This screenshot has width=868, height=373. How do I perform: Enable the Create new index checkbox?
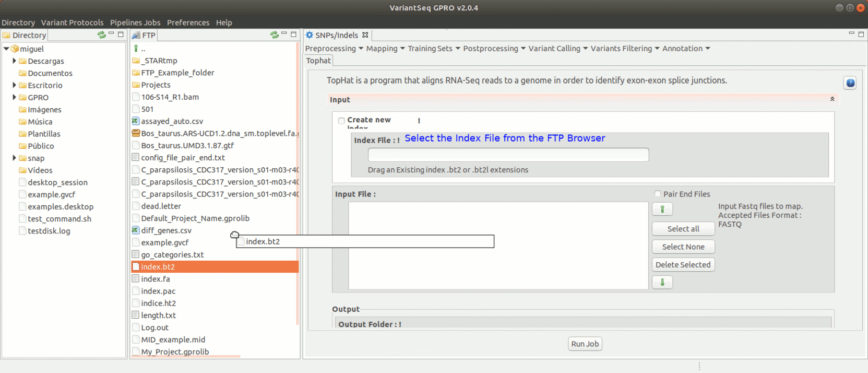pos(341,121)
